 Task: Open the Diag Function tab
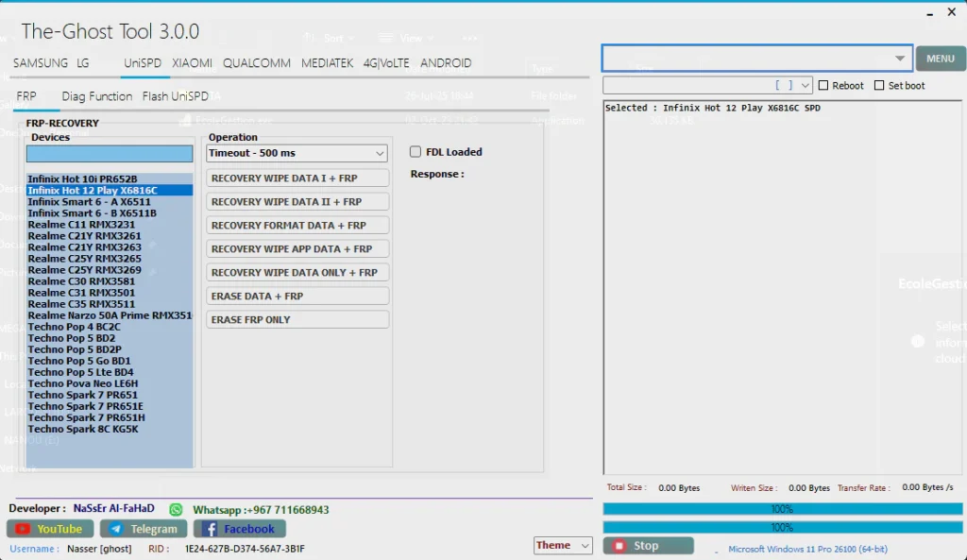pos(96,96)
